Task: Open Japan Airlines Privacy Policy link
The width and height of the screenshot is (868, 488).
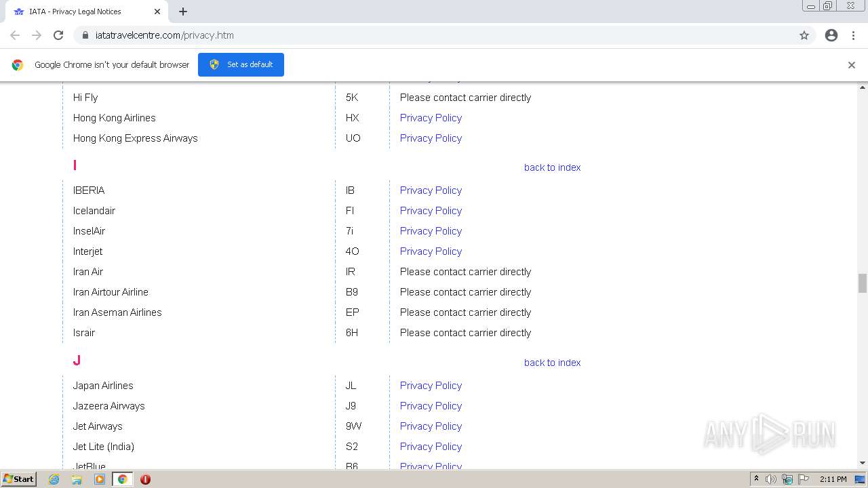Action: [431, 386]
